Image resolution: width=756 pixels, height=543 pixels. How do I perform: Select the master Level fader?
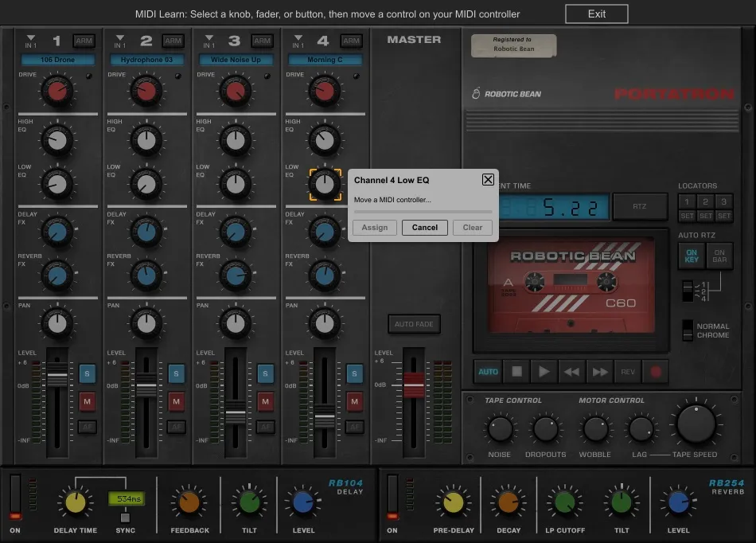tap(414, 385)
